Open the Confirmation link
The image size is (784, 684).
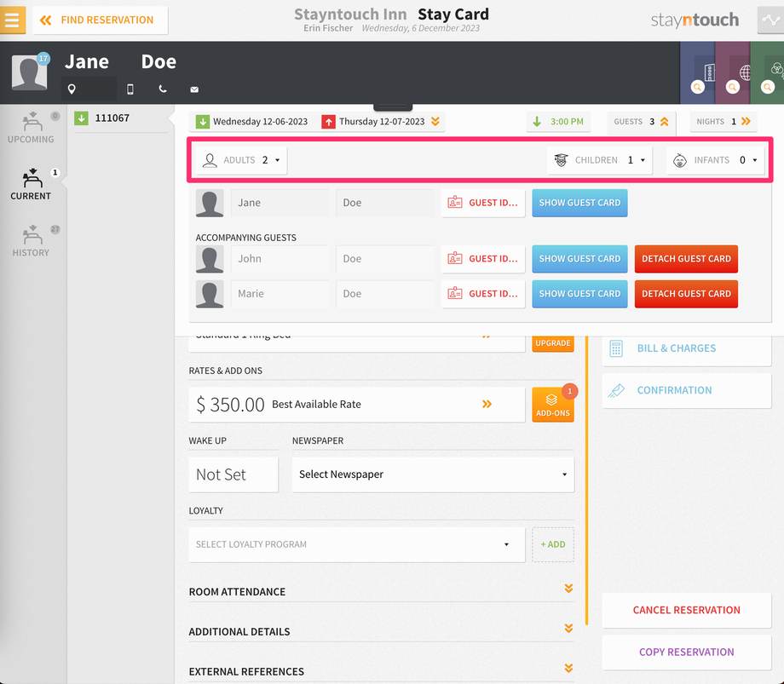(x=687, y=390)
